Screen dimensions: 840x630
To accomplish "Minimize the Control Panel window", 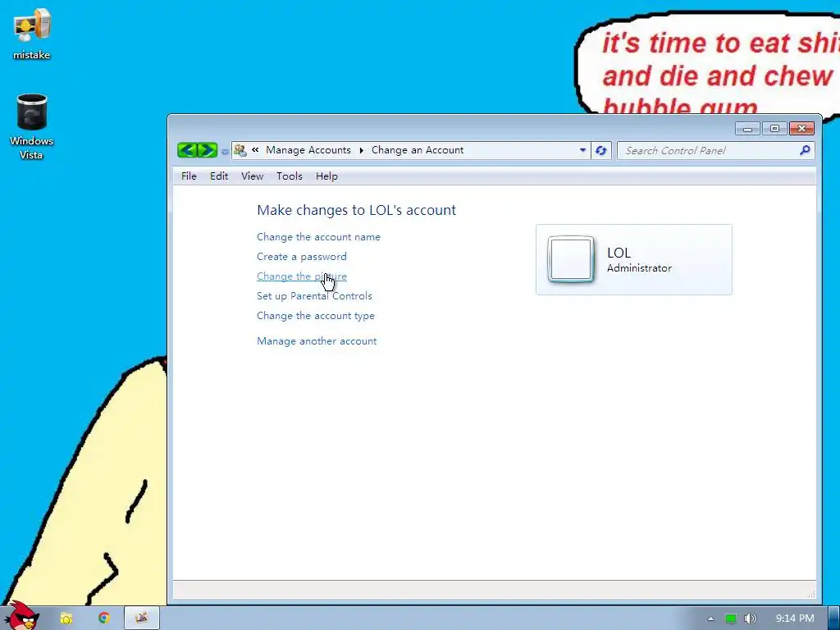I will tap(747, 129).
